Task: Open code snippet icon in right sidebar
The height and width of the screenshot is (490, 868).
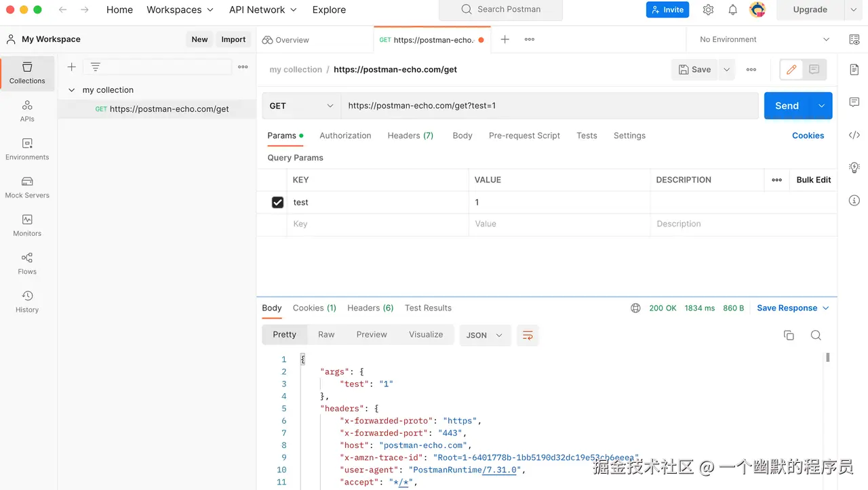Action: 854,135
